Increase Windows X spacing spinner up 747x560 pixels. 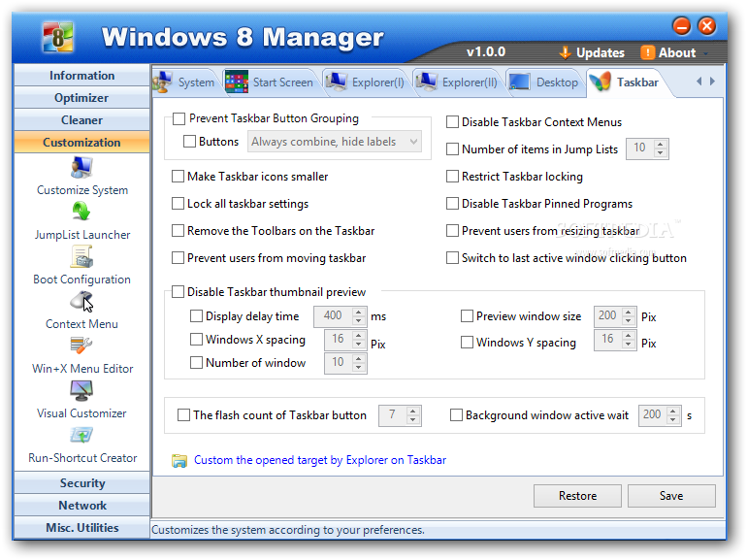pos(358,335)
